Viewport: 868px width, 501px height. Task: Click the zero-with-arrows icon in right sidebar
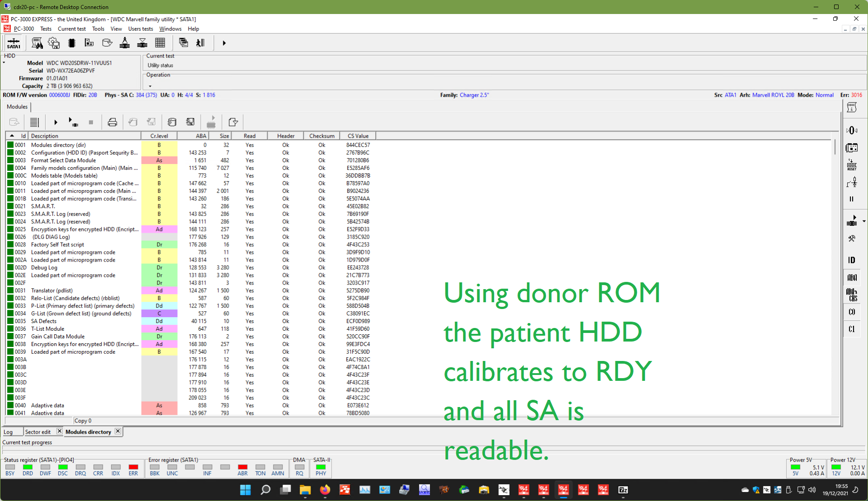[x=852, y=131]
